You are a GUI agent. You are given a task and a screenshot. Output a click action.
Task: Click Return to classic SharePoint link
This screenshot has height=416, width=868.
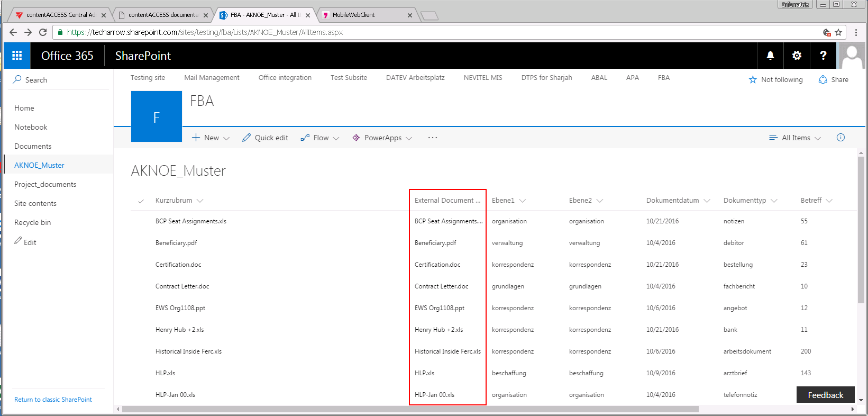[x=53, y=400]
